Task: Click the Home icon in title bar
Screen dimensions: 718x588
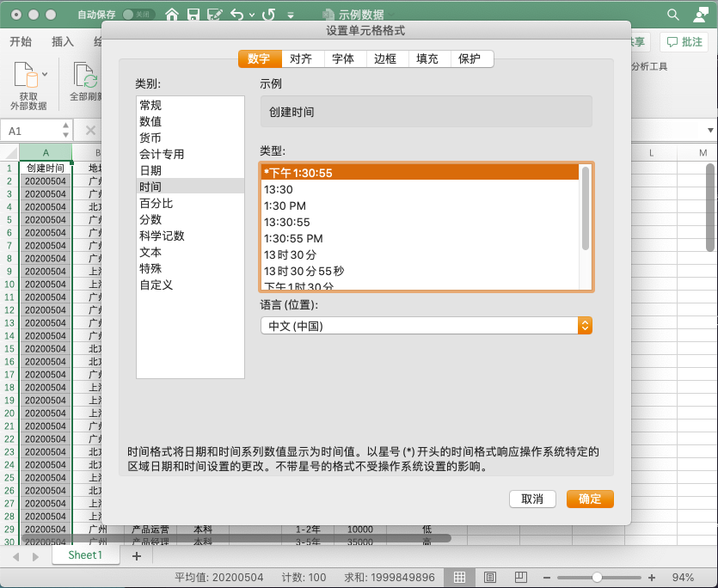Action: [172, 15]
